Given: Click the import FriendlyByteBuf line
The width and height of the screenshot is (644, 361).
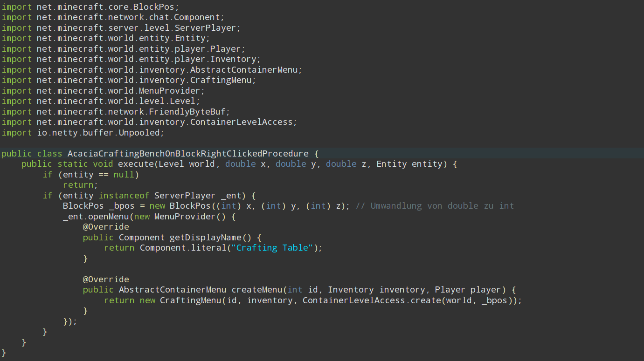Looking at the screenshot, I should pyautogui.click(x=116, y=112).
